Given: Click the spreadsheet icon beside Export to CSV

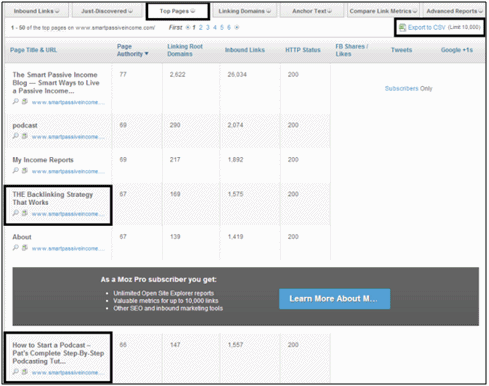Looking at the screenshot, I should pos(402,27).
